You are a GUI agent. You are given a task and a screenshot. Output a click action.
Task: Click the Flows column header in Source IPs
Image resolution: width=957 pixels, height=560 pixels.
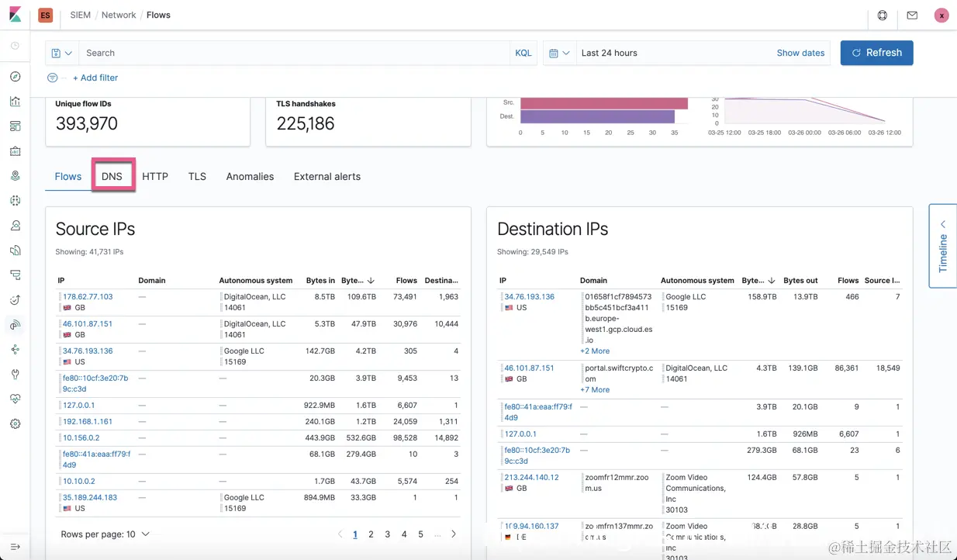(x=406, y=281)
